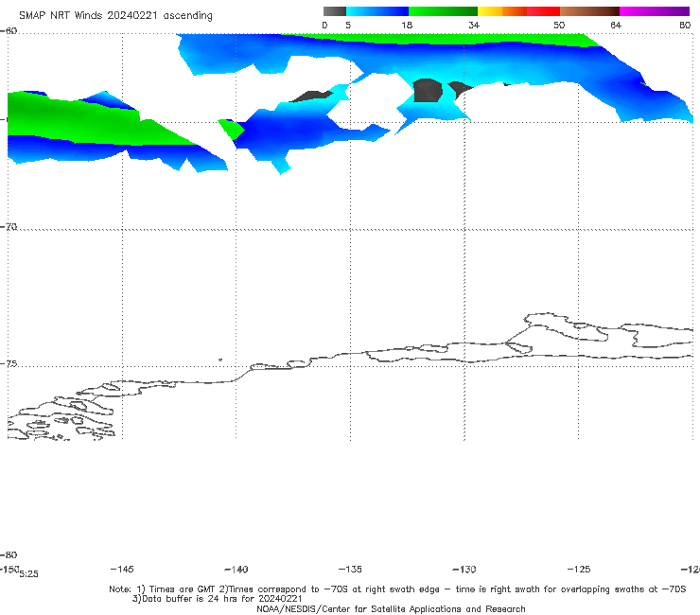Click the blue 5-18 color bar segment

[377, 11]
